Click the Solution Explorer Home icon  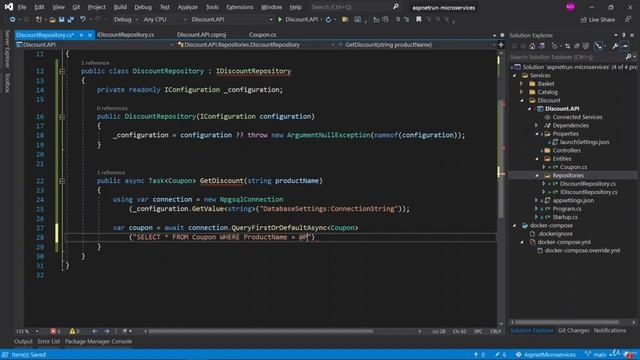click(532, 46)
